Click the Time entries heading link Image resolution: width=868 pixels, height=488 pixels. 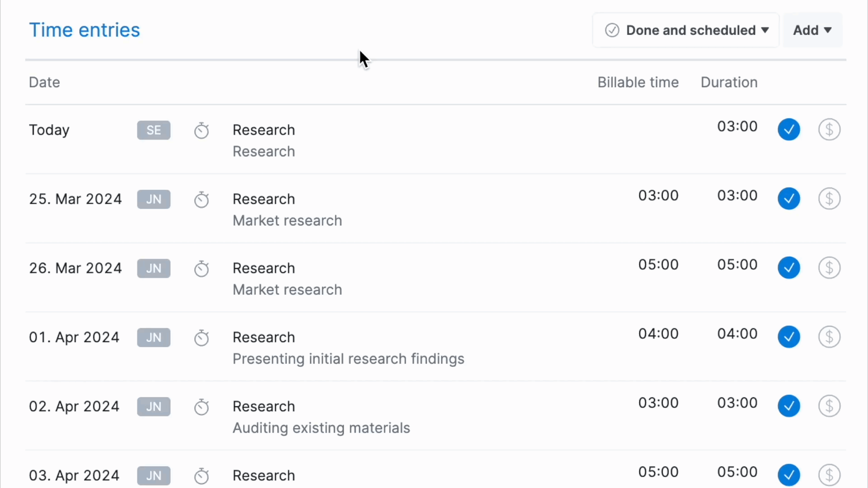[85, 30]
